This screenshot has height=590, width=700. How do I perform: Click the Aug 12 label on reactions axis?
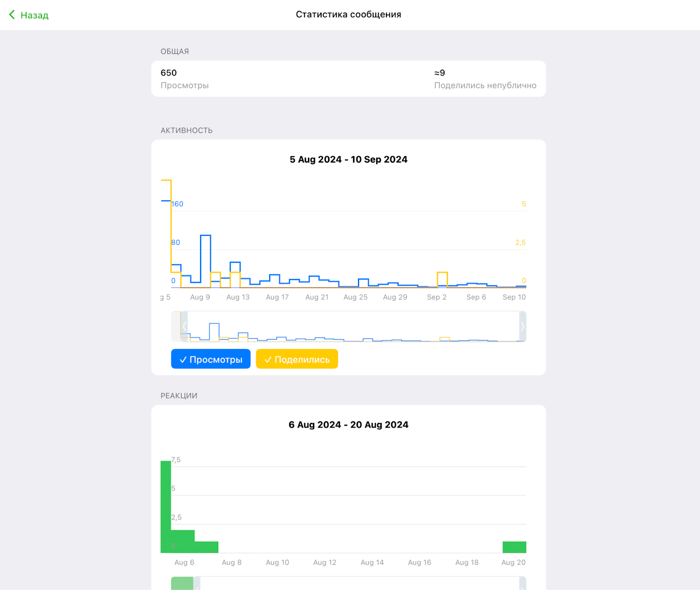pyautogui.click(x=325, y=562)
